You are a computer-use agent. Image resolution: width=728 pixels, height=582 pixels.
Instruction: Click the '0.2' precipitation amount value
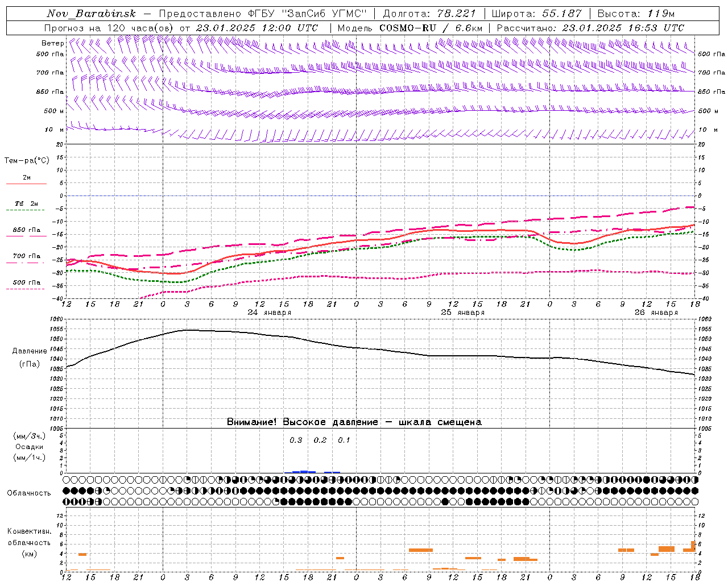coord(320,440)
